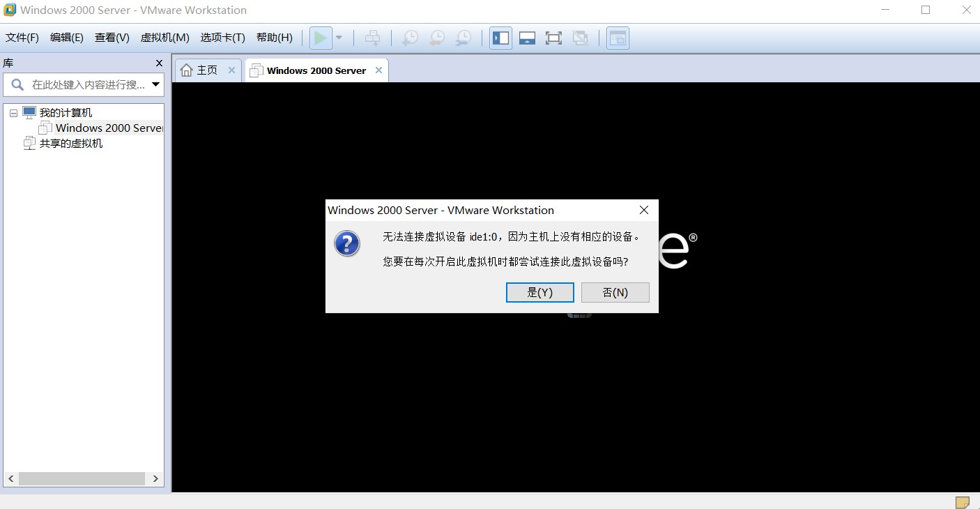The image size is (980, 509).
Task: Open power options via play button arrow
Action: click(339, 38)
